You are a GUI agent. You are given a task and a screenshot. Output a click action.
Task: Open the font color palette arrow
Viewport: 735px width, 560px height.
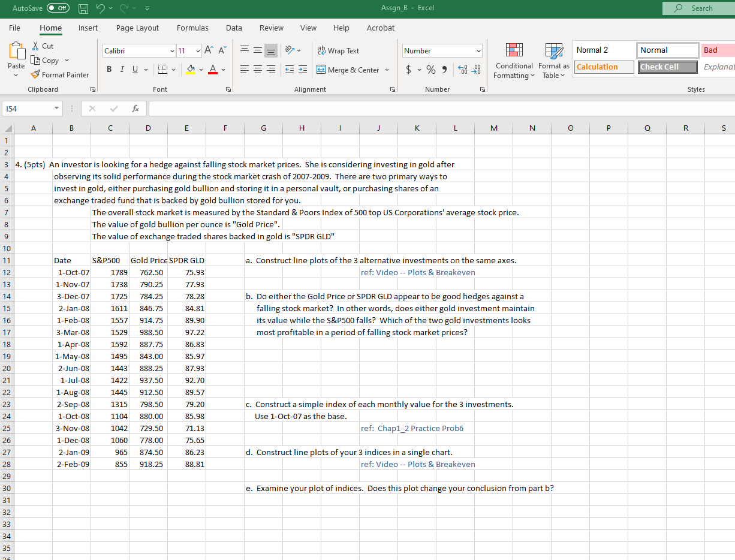(223, 70)
